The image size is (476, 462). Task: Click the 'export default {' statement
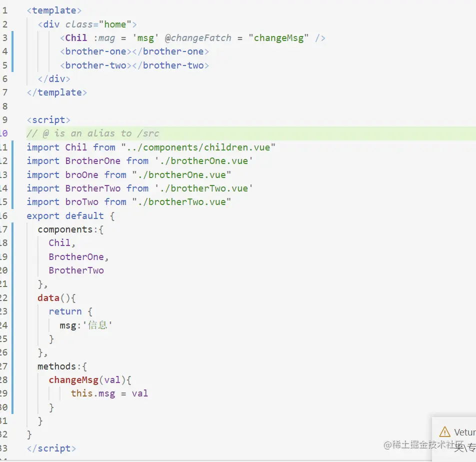(70, 216)
